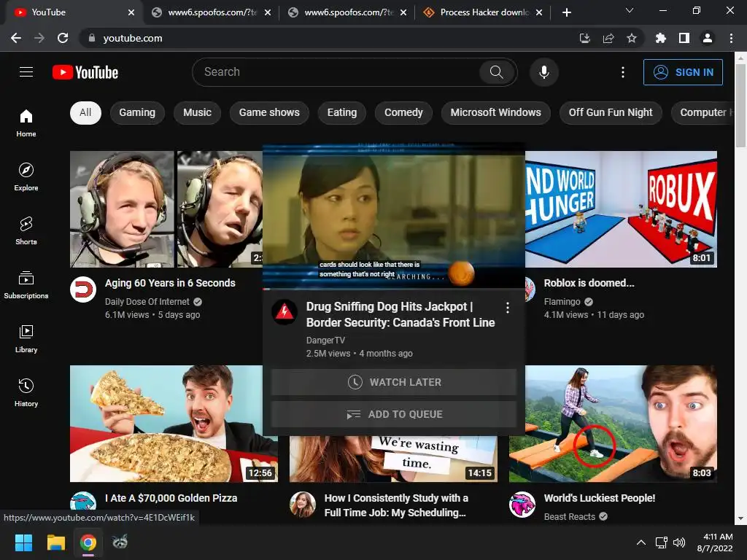Click the YouTube logo
Image resolution: width=747 pixels, height=560 pixels.
point(85,72)
